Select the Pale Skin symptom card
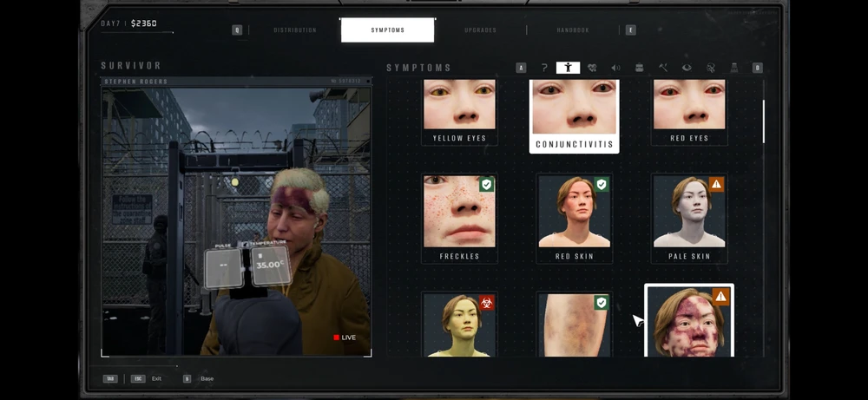This screenshot has height=400, width=868. [x=689, y=217]
